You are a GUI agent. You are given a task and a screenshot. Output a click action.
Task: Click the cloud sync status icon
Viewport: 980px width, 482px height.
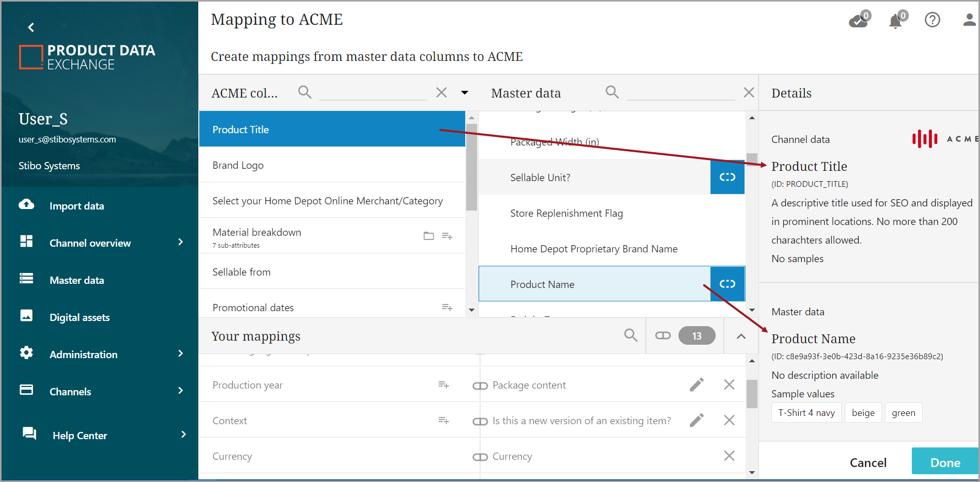click(x=858, y=20)
